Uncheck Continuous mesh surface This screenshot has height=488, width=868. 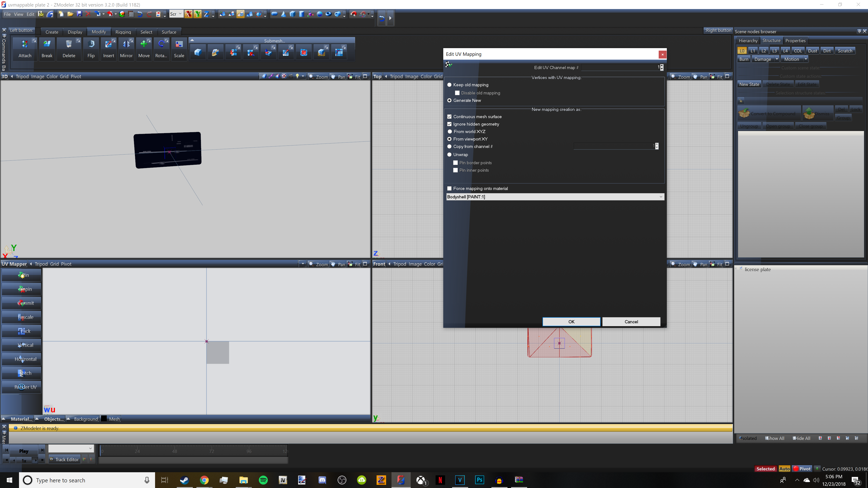point(449,117)
